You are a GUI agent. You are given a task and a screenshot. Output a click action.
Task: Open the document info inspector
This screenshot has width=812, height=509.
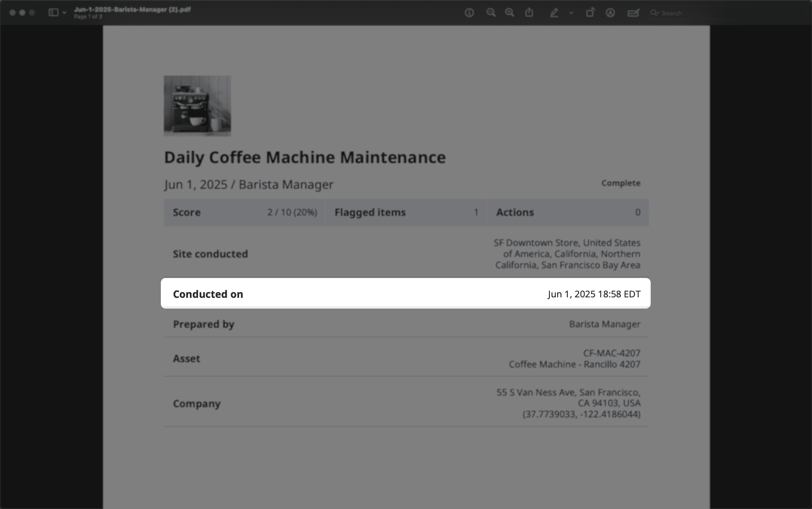(469, 13)
